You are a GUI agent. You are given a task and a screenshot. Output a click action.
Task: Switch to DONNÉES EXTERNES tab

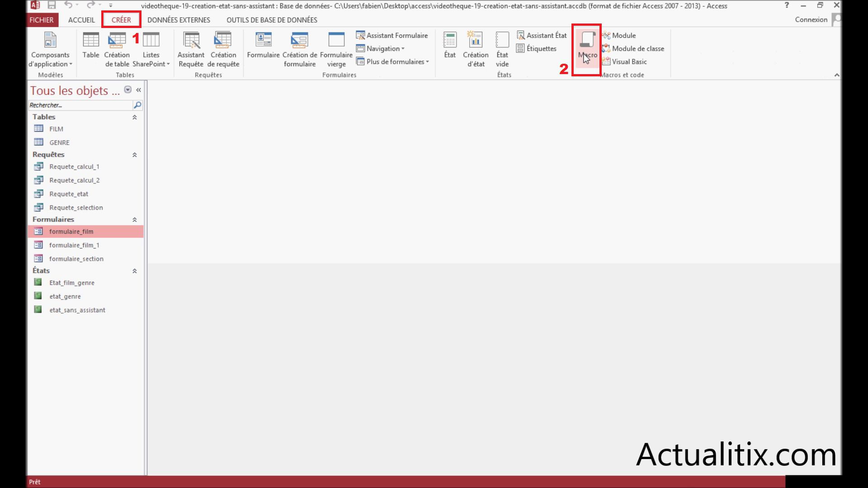point(179,20)
